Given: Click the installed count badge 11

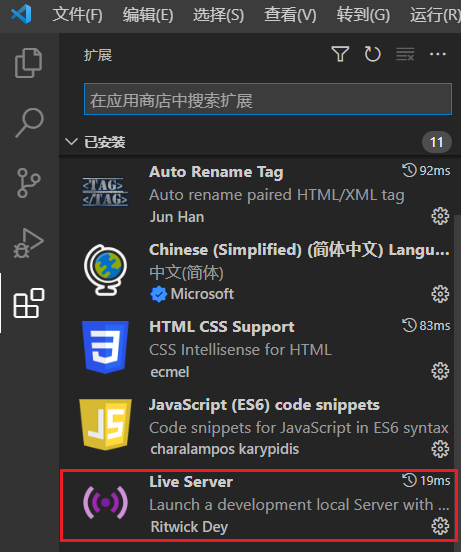Looking at the screenshot, I should 437,142.
